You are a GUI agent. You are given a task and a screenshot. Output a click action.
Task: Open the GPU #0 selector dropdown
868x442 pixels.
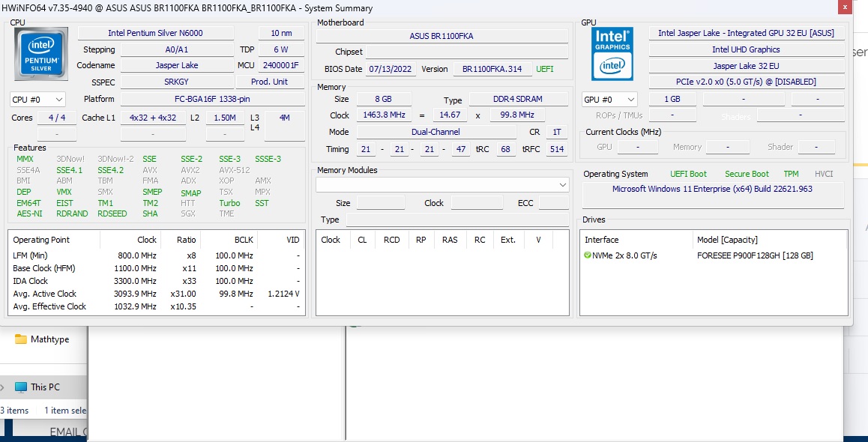tap(609, 100)
